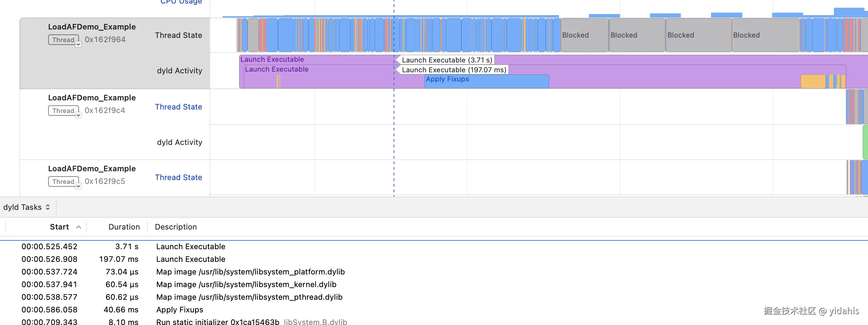The height and width of the screenshot is (325, 868).
Task: Select the first Blocked thread state segment
Action: click(x=584, y=35)
